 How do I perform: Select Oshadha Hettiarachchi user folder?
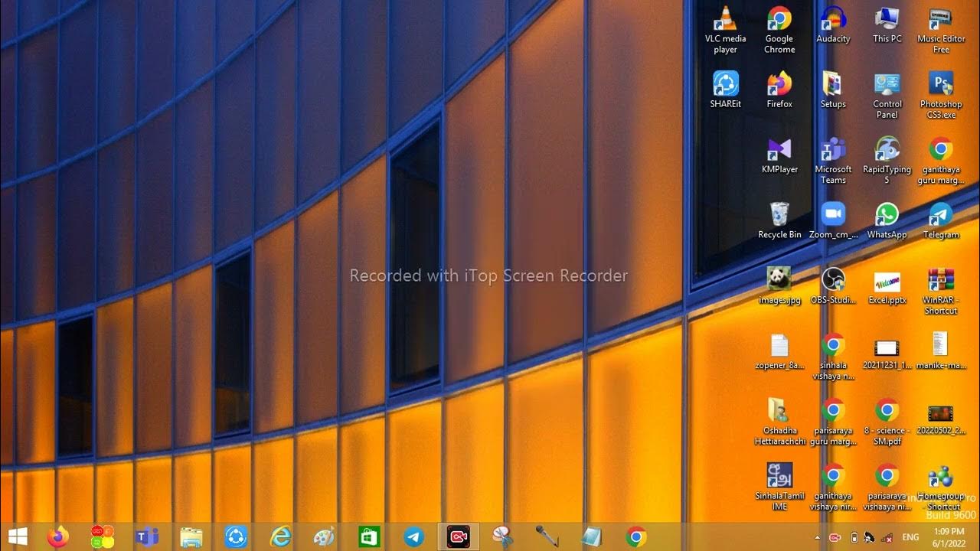click(779, 421)
